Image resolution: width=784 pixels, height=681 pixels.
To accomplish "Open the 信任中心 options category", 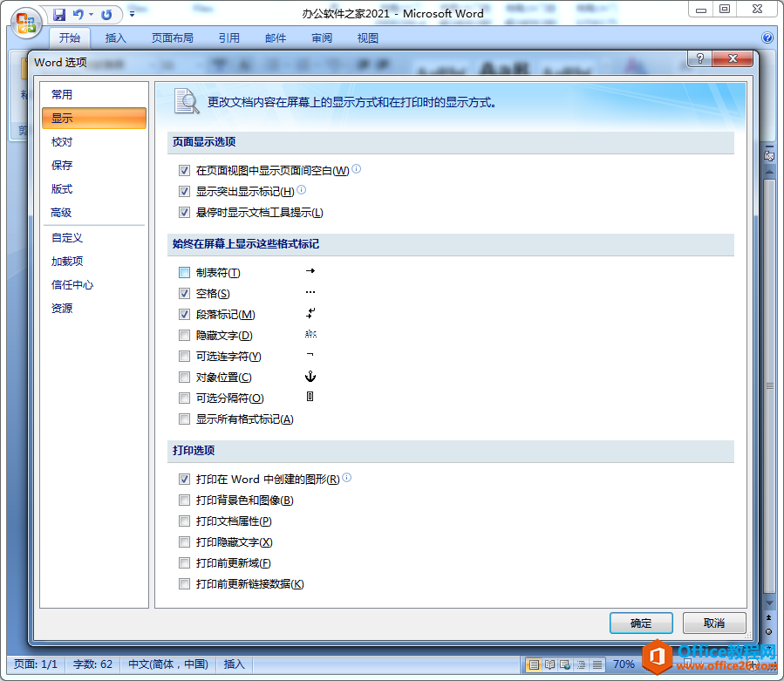I will coord(94,284).
